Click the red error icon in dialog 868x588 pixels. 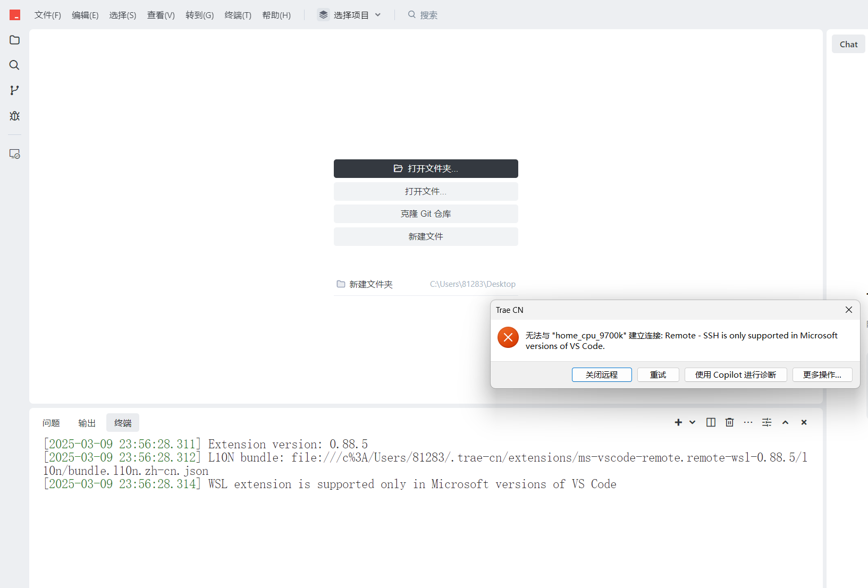[x=508, y=337]
